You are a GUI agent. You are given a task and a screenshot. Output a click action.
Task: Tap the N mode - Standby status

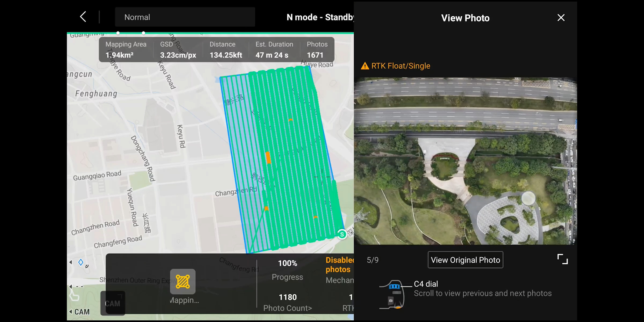click(x=320, y=17)
